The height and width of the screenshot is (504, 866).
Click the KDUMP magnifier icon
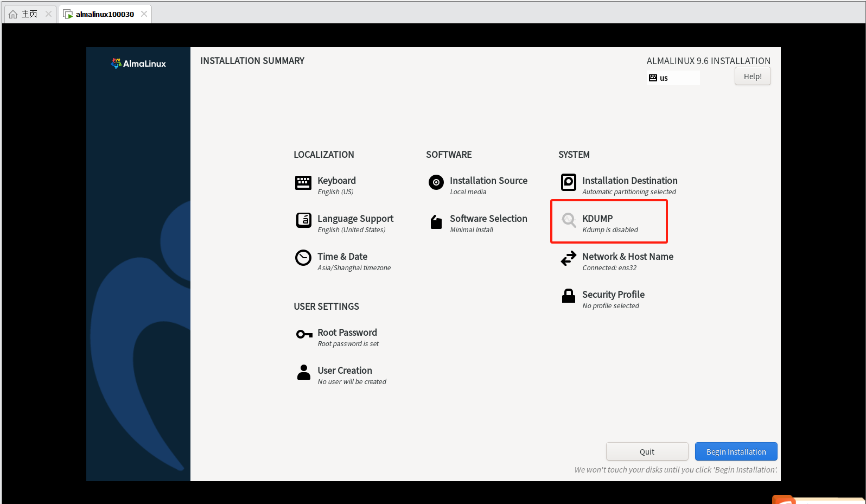tap(569, 220)
